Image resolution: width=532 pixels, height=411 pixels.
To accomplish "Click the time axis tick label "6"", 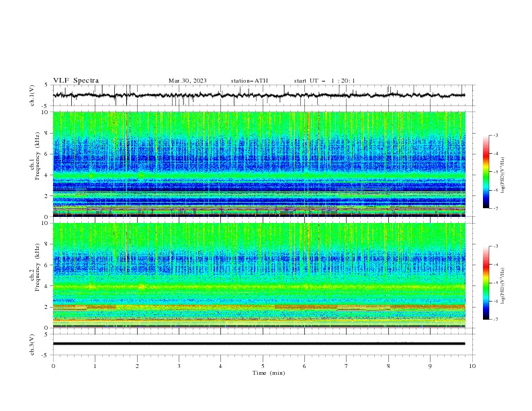I will point(305,366).
